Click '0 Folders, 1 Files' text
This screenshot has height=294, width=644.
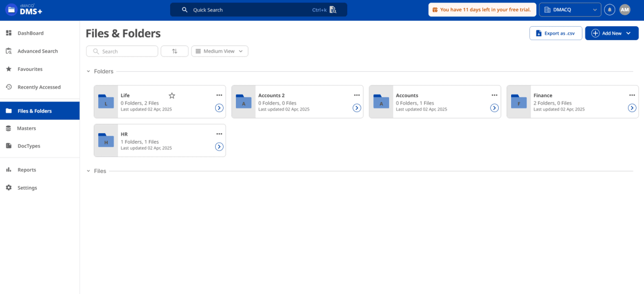point(415,103)
